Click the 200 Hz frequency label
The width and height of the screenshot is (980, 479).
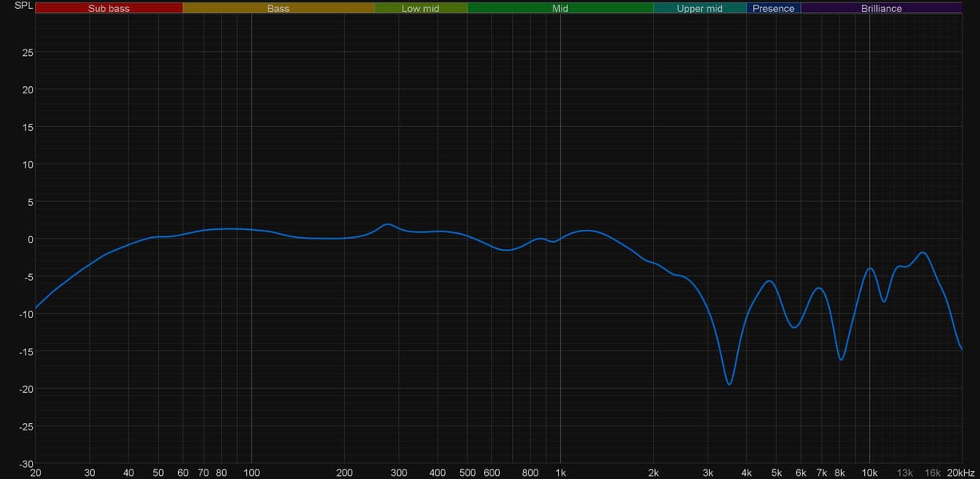(x=344, y=473)
